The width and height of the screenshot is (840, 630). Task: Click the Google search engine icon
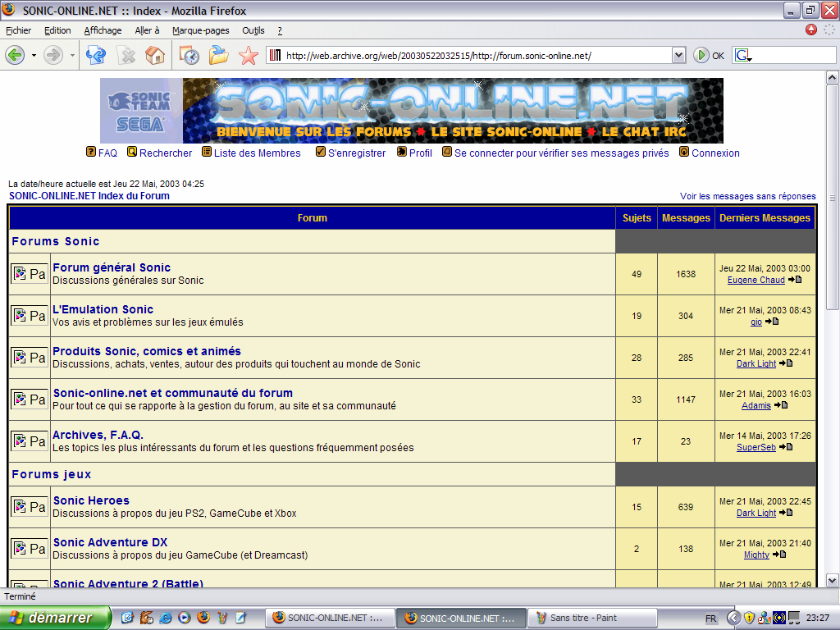(x=742, y=55)
